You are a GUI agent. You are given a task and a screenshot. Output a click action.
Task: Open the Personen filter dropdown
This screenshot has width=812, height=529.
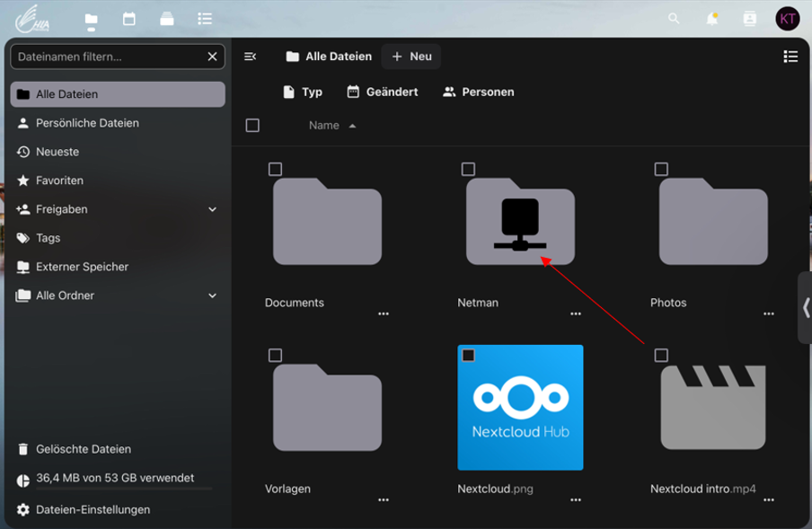point(479,93)
